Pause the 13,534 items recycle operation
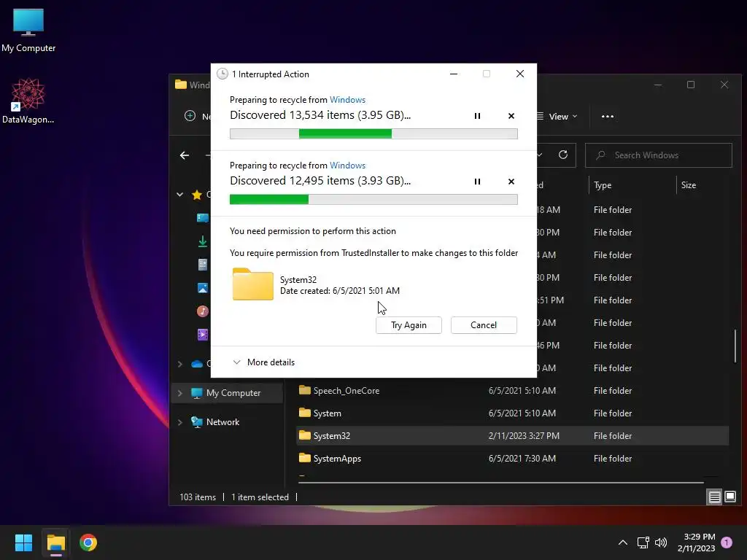Screen dimensions: 747x560 point(477,116)
